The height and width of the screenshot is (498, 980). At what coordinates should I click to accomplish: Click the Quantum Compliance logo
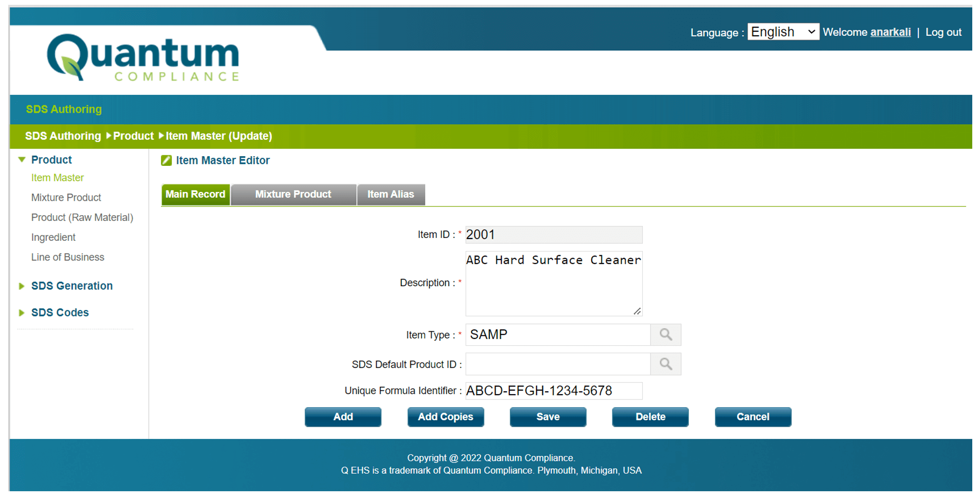point(143,58)
